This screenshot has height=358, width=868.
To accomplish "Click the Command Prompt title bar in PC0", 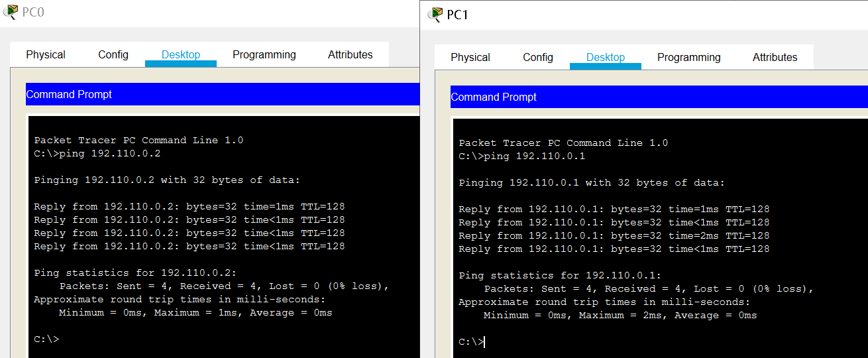I will pyautogui.click(x=223, y=94).
